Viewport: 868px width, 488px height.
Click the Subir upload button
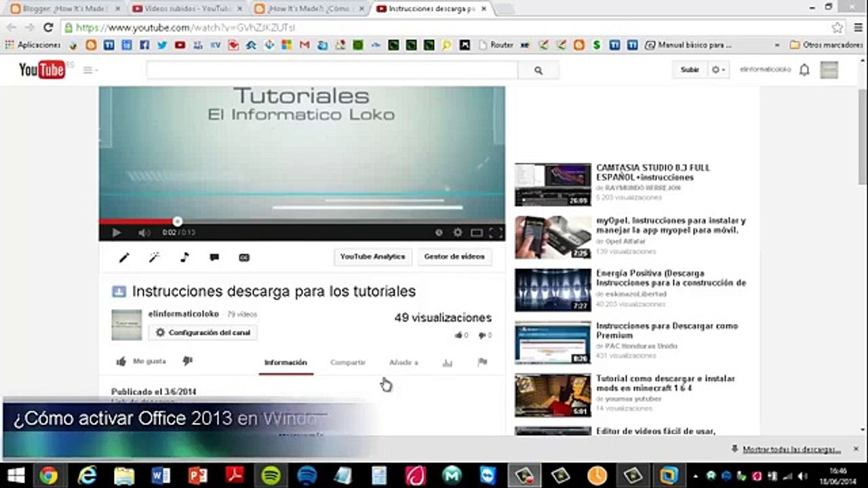pyautogui.click(x=690, y=70)
